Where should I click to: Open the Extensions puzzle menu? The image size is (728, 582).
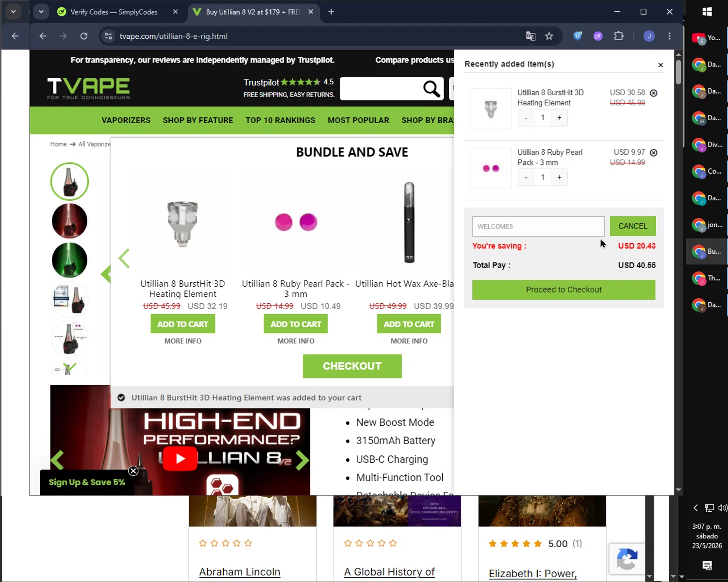[x=619, y=36]
